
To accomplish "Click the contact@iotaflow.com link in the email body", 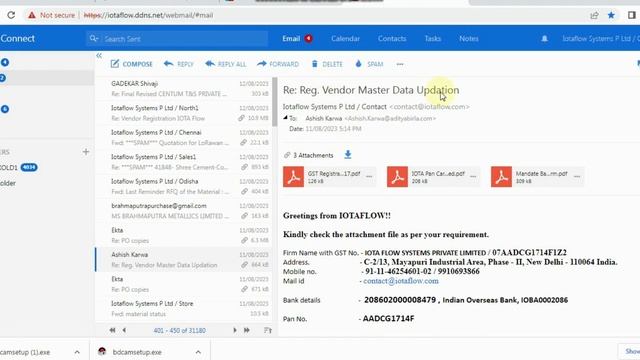I will coord(401,281).
